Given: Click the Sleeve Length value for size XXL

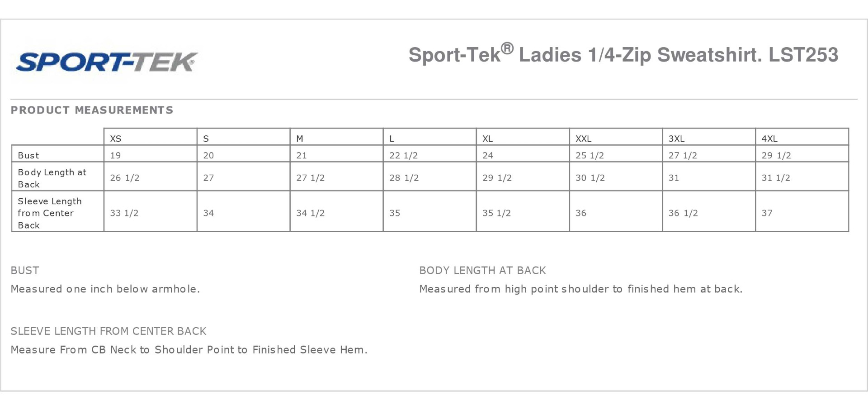Looking at the screenshot, I should click(581, 213).
